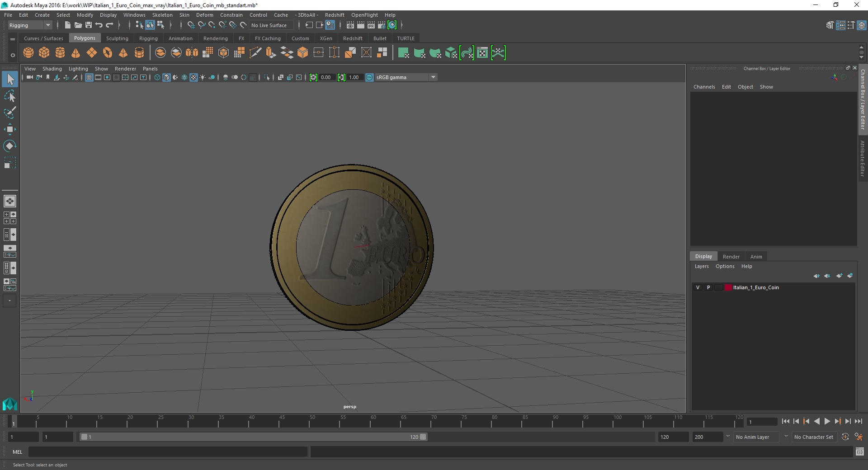Switch to the Rendering shelf tab

tap(216, 38)
